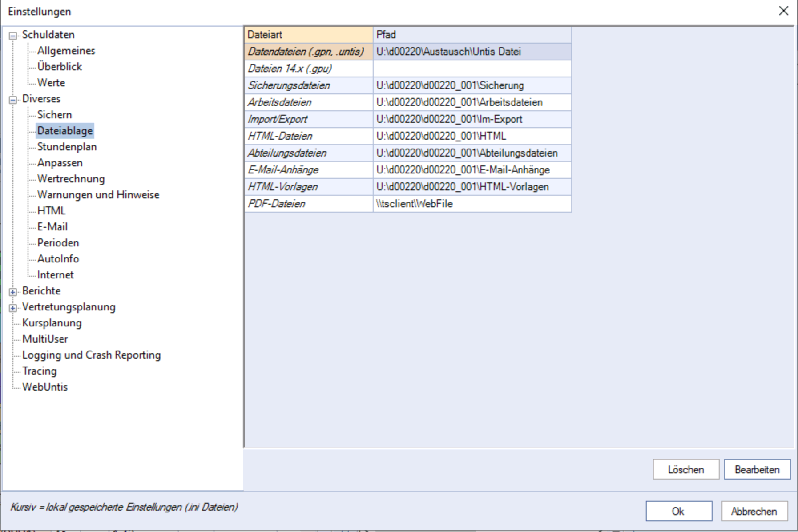Select Warnungen und Hinweise in tree
Viewport: 798px width, 532px height.
98,195
